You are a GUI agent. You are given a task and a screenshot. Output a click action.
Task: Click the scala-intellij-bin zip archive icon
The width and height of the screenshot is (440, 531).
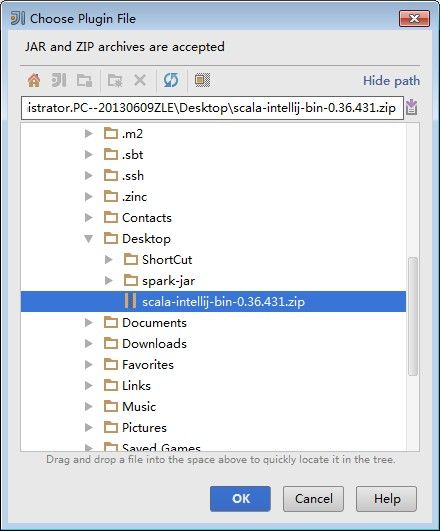(131, 301)
